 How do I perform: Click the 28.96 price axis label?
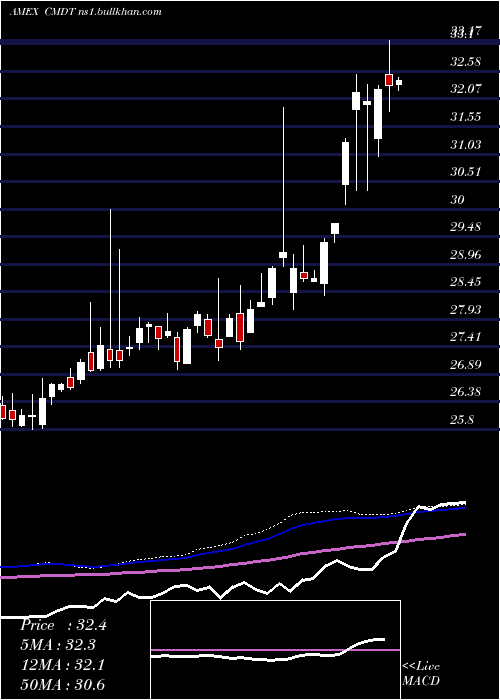pos(466,255)
